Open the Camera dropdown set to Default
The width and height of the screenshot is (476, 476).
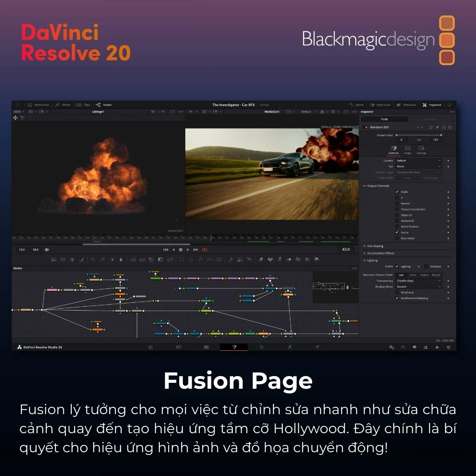(418, 161)
